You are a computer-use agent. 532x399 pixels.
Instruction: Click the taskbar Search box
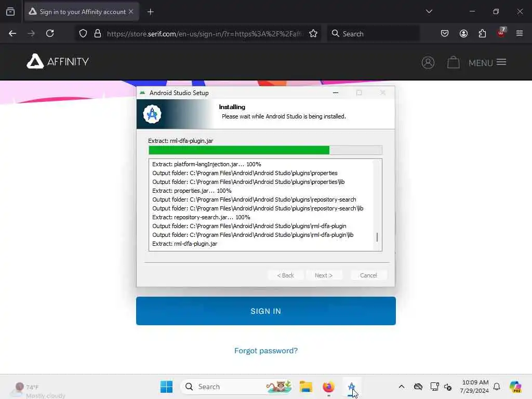236,387
